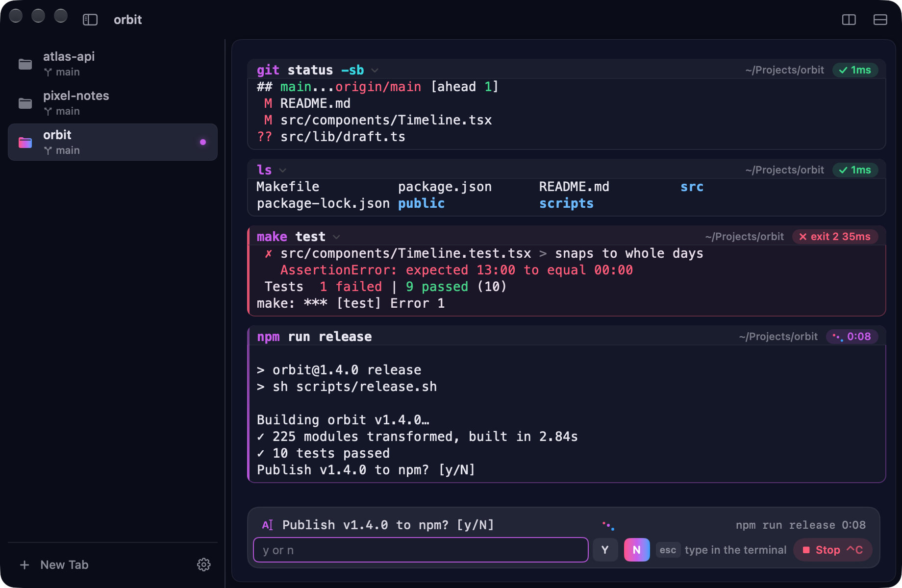The width and height of the screenshot is (902, 588).
Task: Answer N to publish prompt
Action: tap(637, 550)
